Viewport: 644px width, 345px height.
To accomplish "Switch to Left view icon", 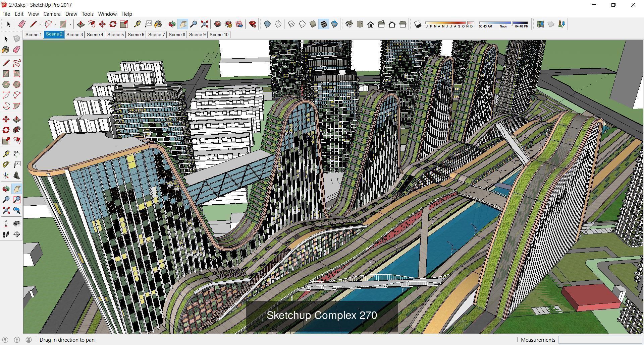I will point(403,24).
